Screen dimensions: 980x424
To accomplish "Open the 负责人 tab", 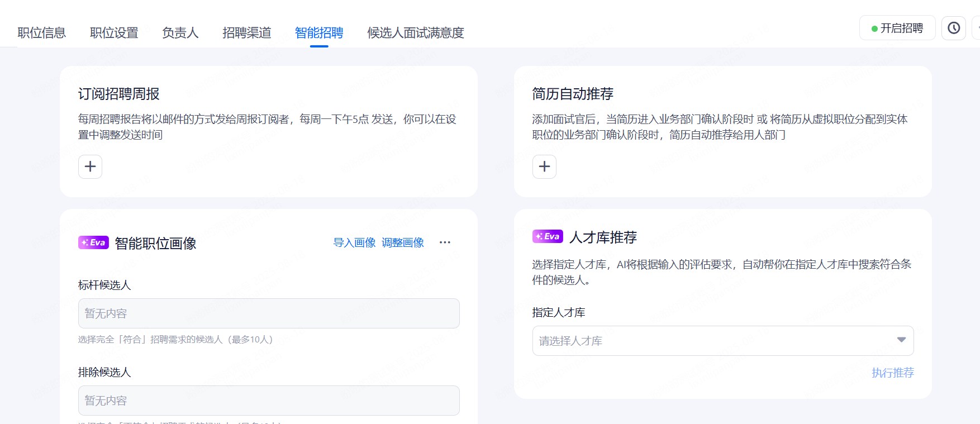I will 180,33.
